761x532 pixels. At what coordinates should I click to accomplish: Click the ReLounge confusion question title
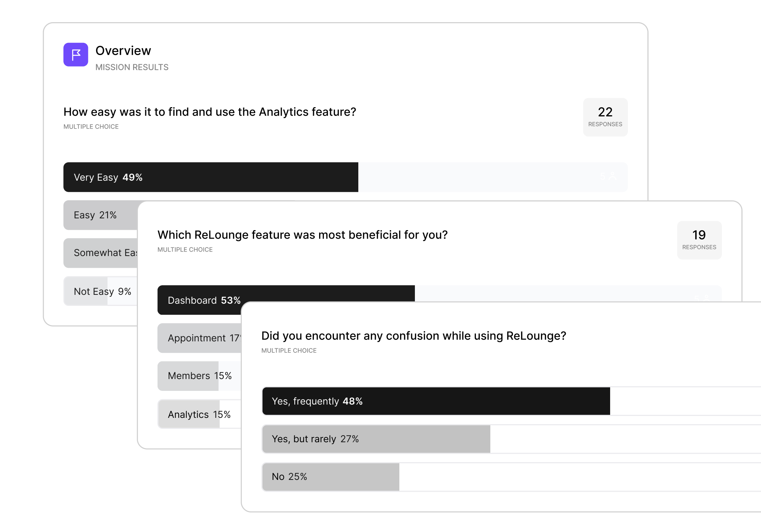coord(414,336)
